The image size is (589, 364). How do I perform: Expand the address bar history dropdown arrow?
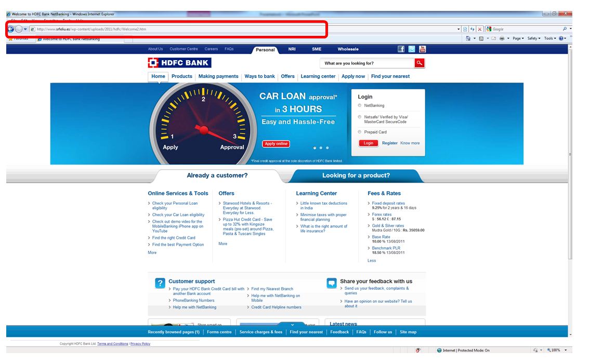coord(459,29)
